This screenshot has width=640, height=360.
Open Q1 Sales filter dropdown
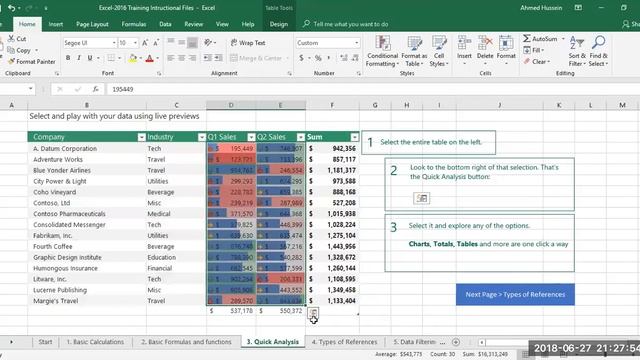(251, 137)
